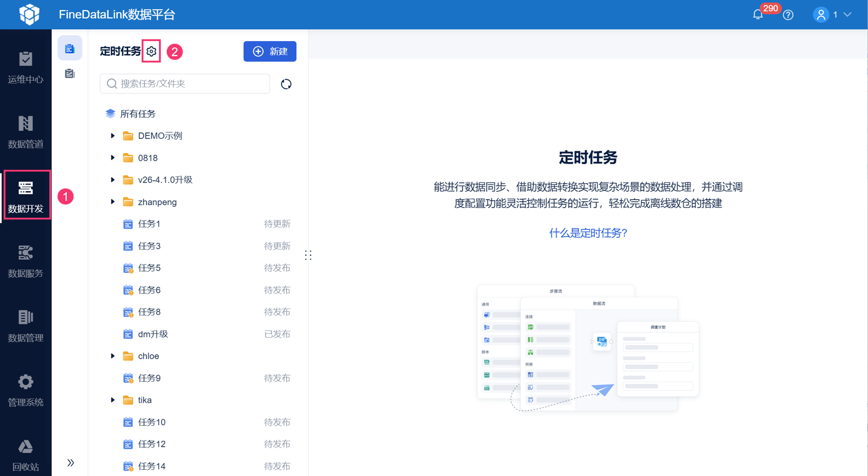
Task: Switch to the second task list icon
Action: pos(70,73)
